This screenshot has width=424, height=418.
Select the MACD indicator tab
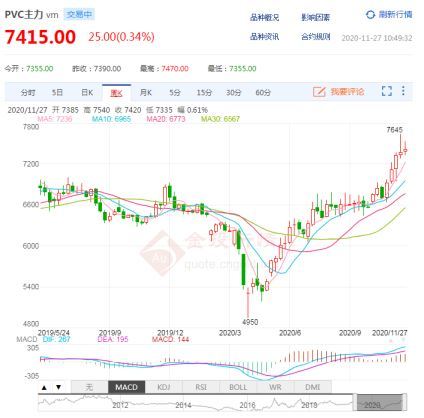click(126, 387)
